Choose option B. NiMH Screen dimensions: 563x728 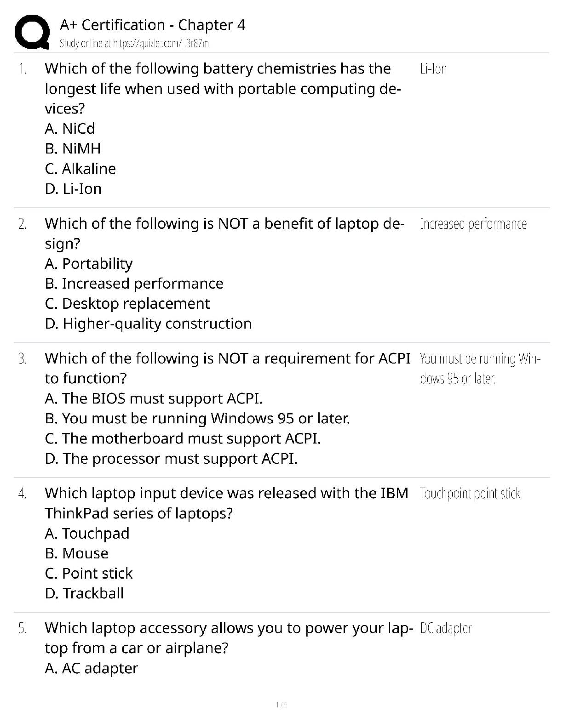73,148
